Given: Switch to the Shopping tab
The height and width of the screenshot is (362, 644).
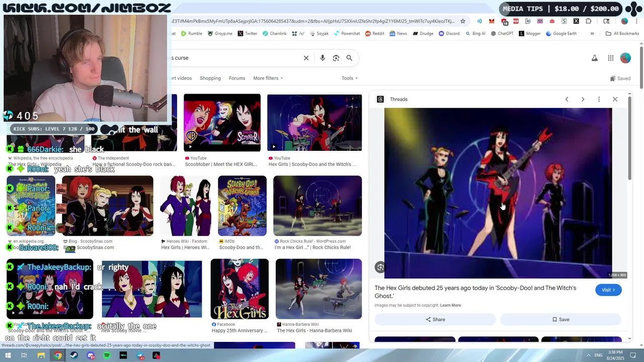Looking at the screenshot, I should coord(210,78).
